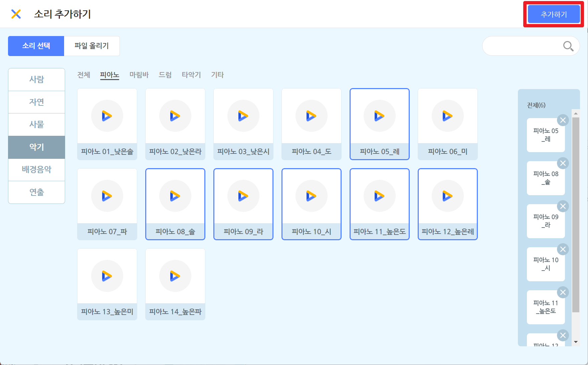
Task: Select the 피아노 06_미 sound label
Action: (448, 151)
